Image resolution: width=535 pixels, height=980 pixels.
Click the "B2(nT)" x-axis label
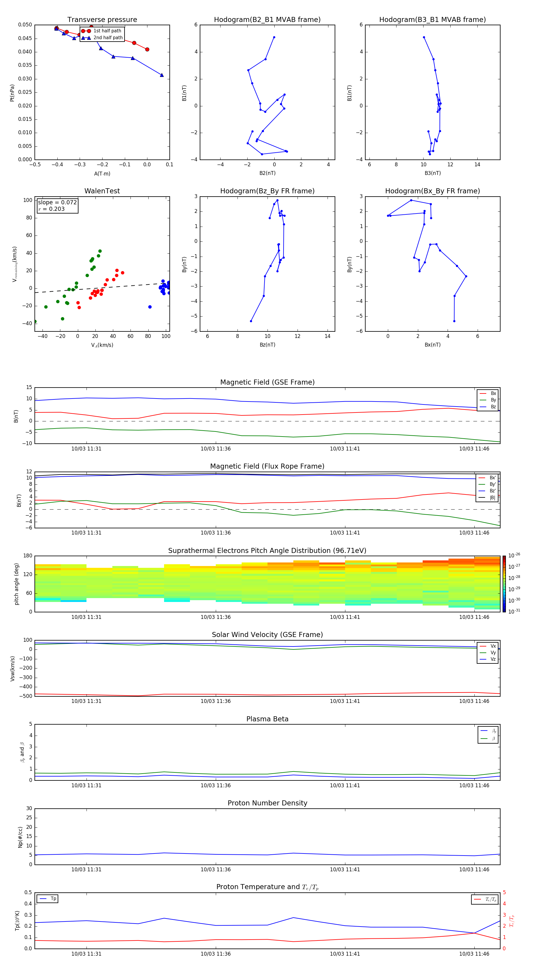pyautogui.click(x=267, y=173)
